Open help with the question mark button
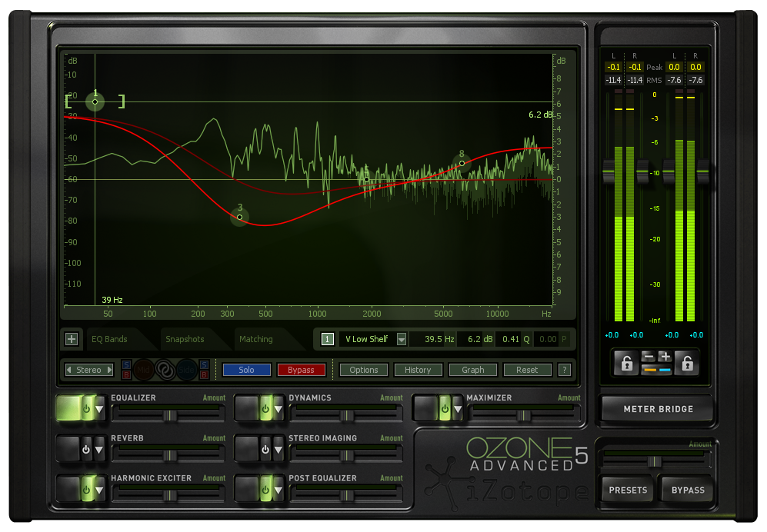 pos(564,370)
